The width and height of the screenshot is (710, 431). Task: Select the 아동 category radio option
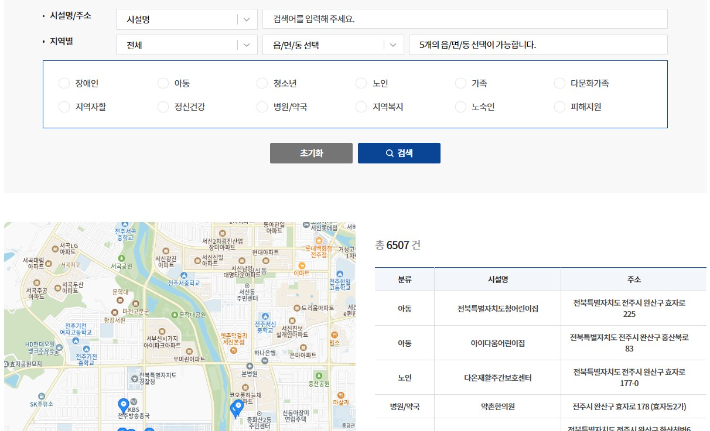163,83
